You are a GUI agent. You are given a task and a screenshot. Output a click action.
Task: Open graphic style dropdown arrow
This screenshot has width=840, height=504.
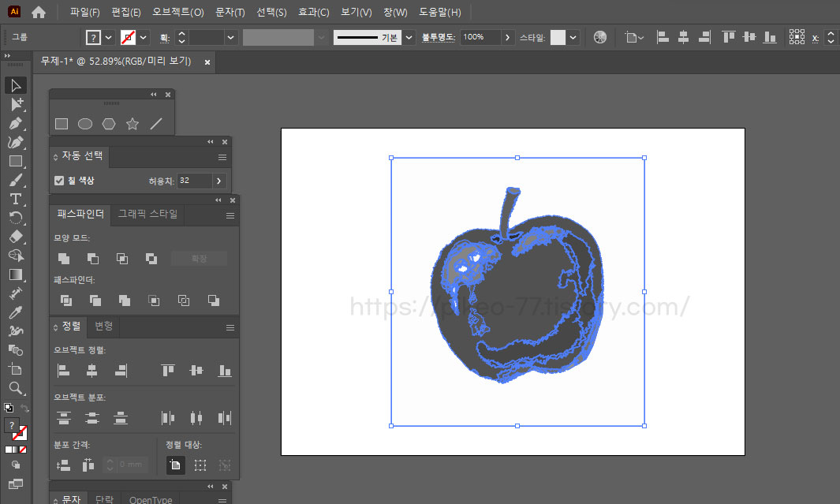point(573,38)
